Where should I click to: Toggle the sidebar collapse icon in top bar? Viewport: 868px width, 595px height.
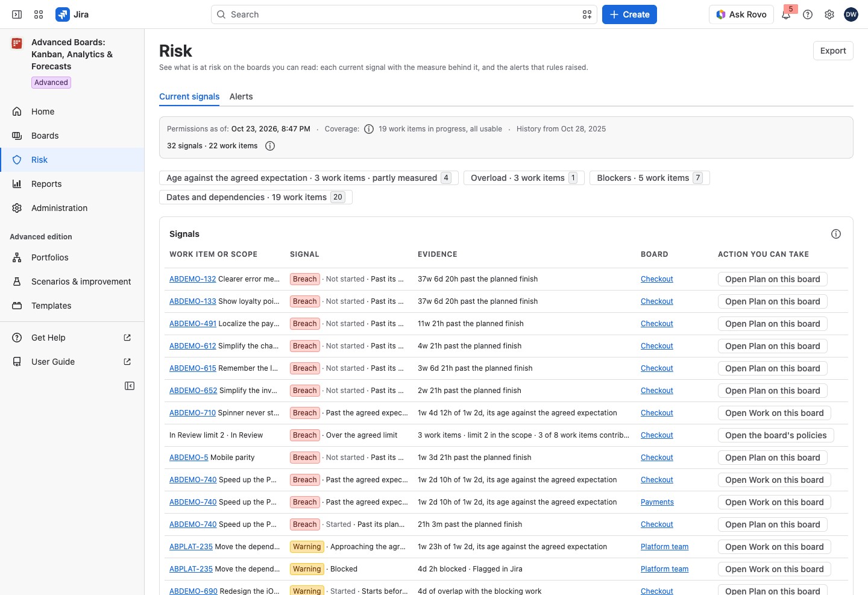[x=17, y=14]
